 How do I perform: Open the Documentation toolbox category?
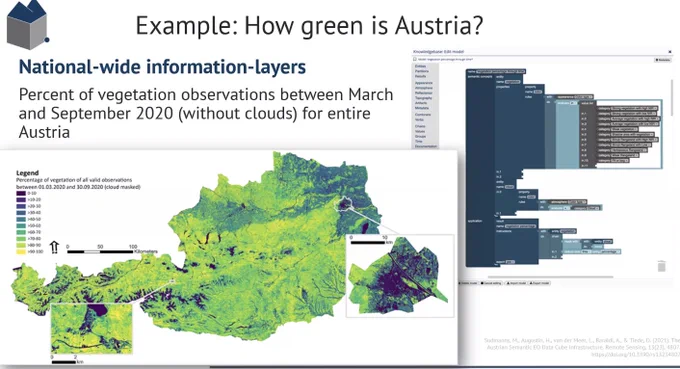click(x=426, y=146)
